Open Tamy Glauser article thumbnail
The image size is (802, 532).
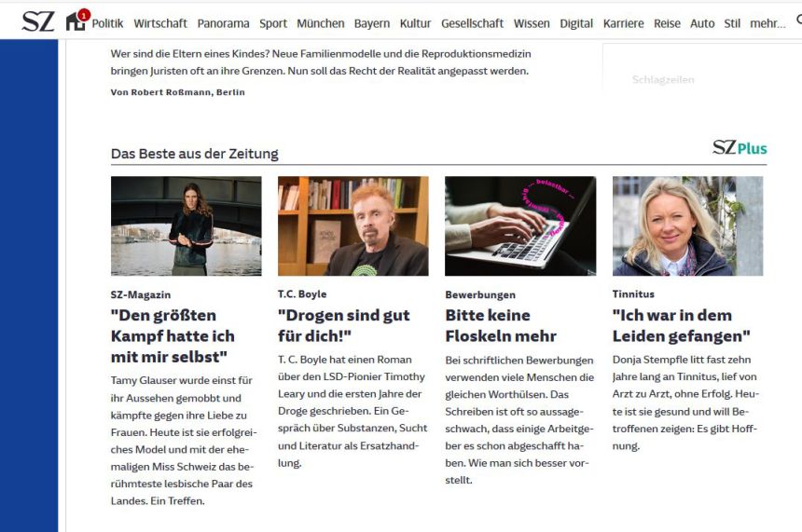pos(187,225)
